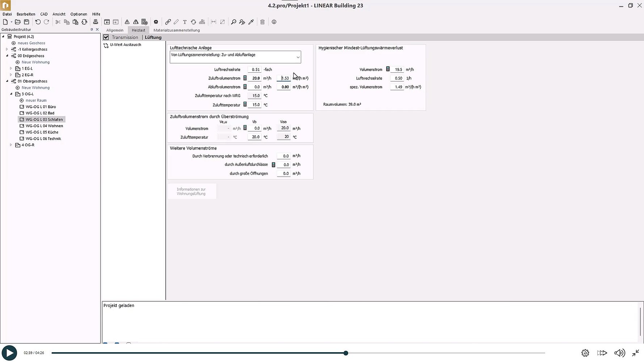Click the save diskette icon

coord(26,22)
